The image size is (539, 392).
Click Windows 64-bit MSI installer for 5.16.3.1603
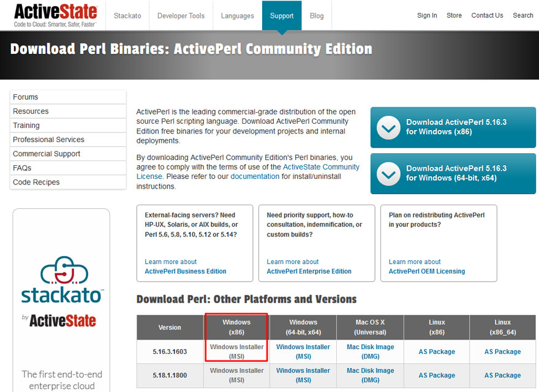[303, 352]
